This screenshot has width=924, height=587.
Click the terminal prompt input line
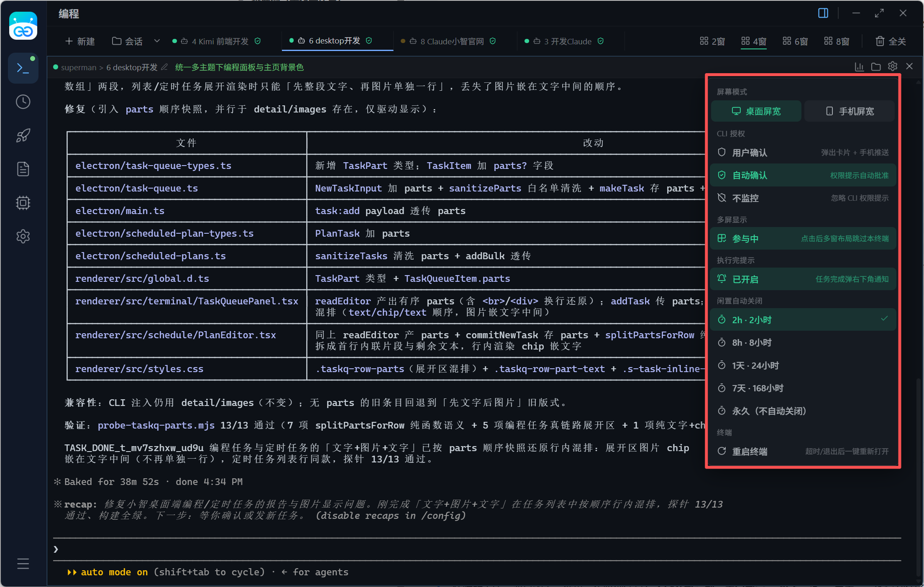pos(477,549)
